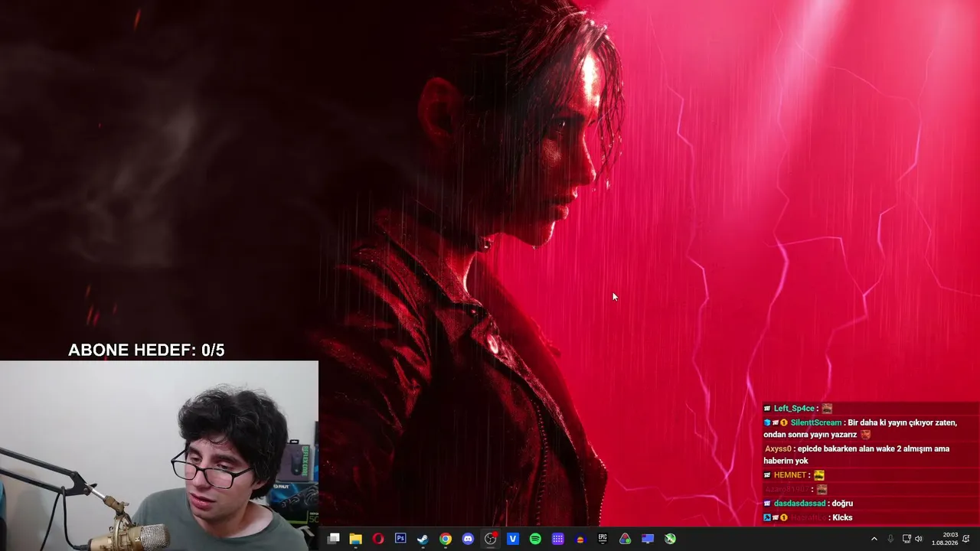Open the purple grid app icon
Image resolution: width=980 pixels, height=551 pixels.
(x=558, y=539)
